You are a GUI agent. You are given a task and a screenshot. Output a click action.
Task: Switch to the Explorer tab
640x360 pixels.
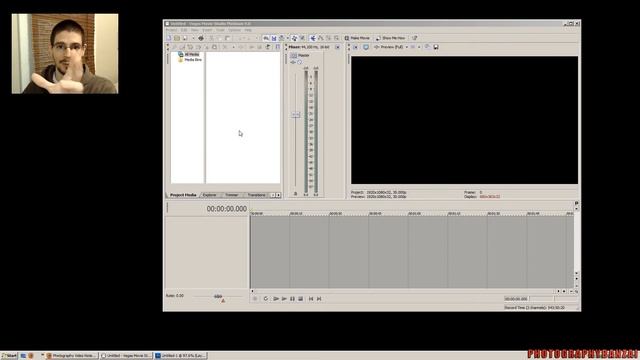click(209, 195)
